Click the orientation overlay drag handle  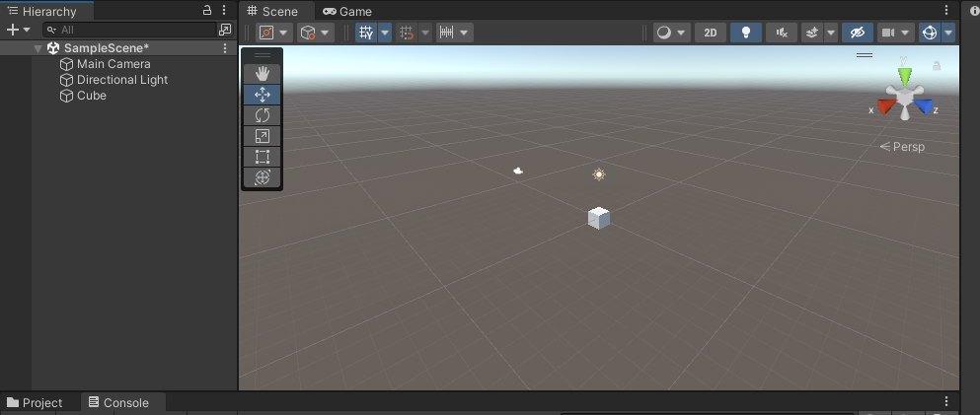tap(865, 55)
